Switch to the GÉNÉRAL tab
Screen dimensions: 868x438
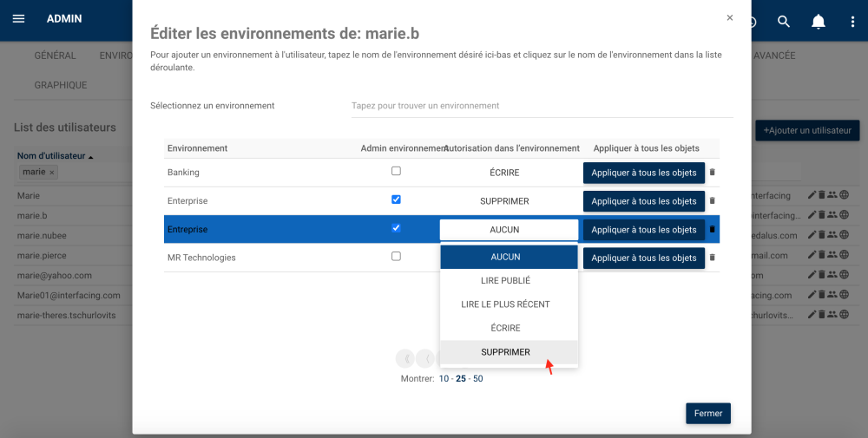click(x=55, y=56)
